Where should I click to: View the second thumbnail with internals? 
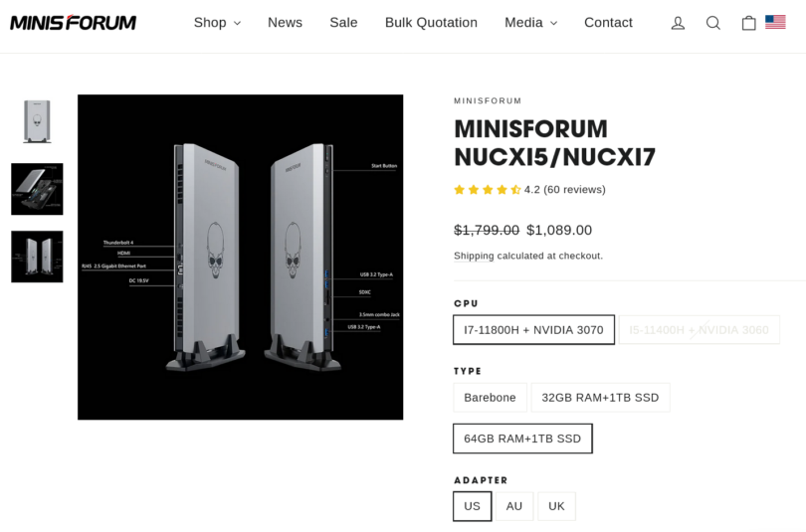coord(37,189)
